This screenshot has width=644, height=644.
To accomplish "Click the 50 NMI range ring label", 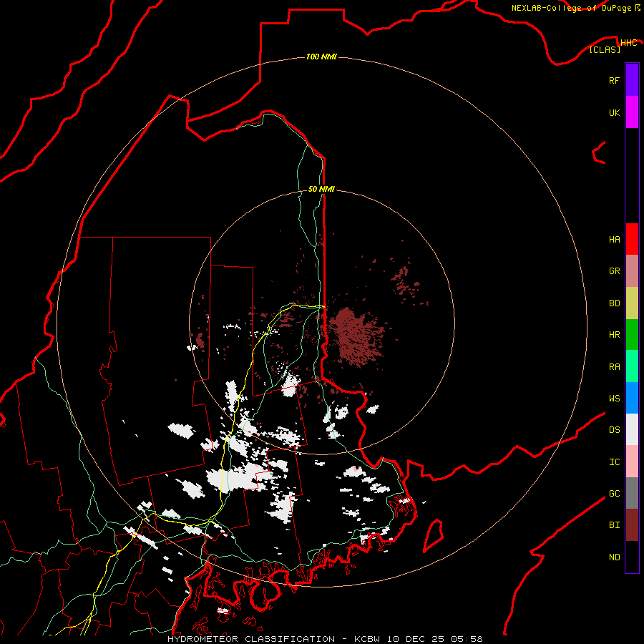I will tap(321, 189).
